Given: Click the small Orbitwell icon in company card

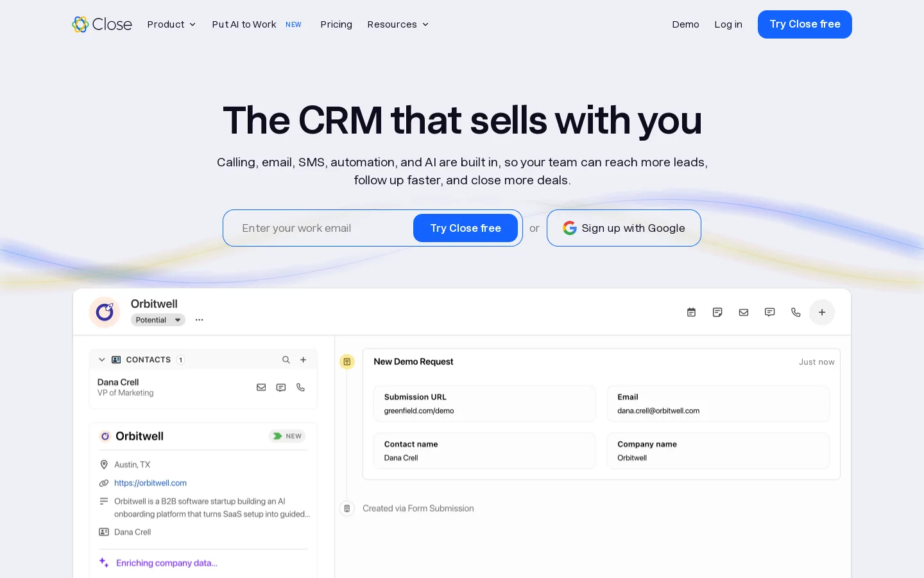Looking at the screenshot, I should 105,436.
